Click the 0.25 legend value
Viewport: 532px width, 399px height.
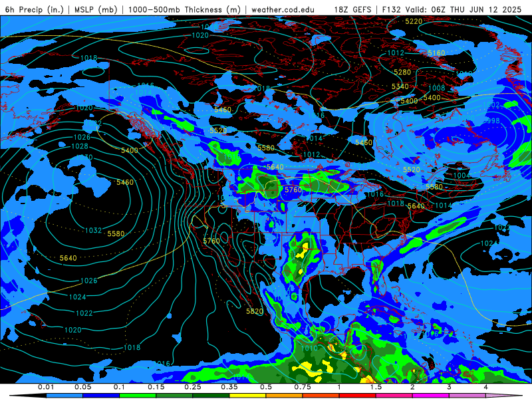[193, 387]
